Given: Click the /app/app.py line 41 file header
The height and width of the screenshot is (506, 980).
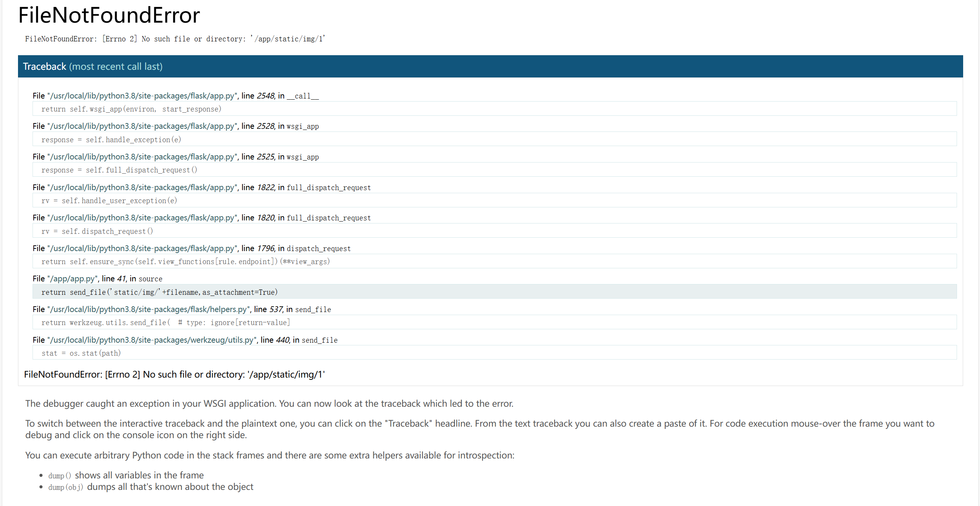Looking at the screenshot, I should (x=97, y=279).
